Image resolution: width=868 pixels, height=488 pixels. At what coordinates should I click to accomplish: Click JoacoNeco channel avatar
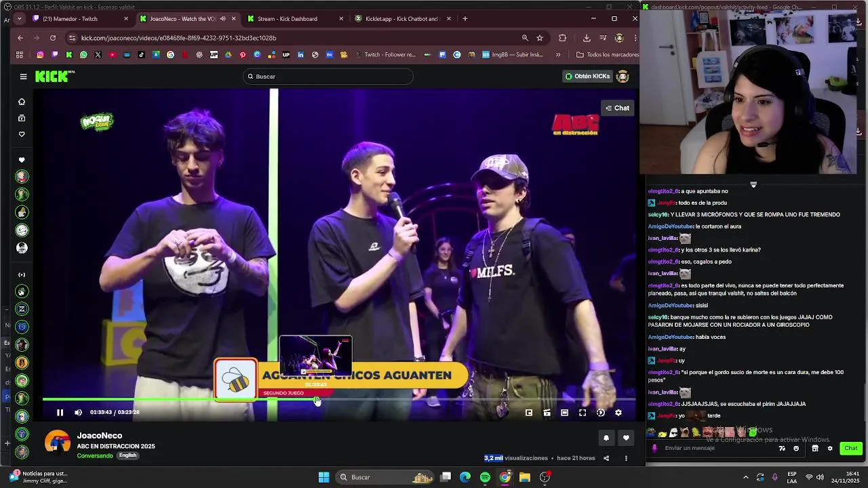(x=58, y=443)
